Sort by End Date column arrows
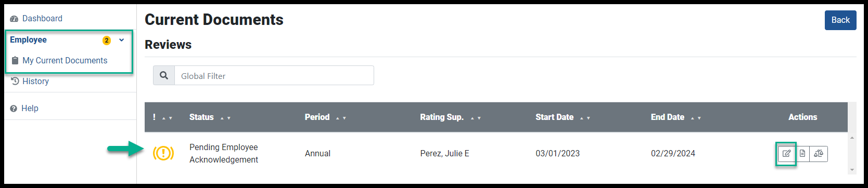868x188 pixels. [x=696, y=118]
